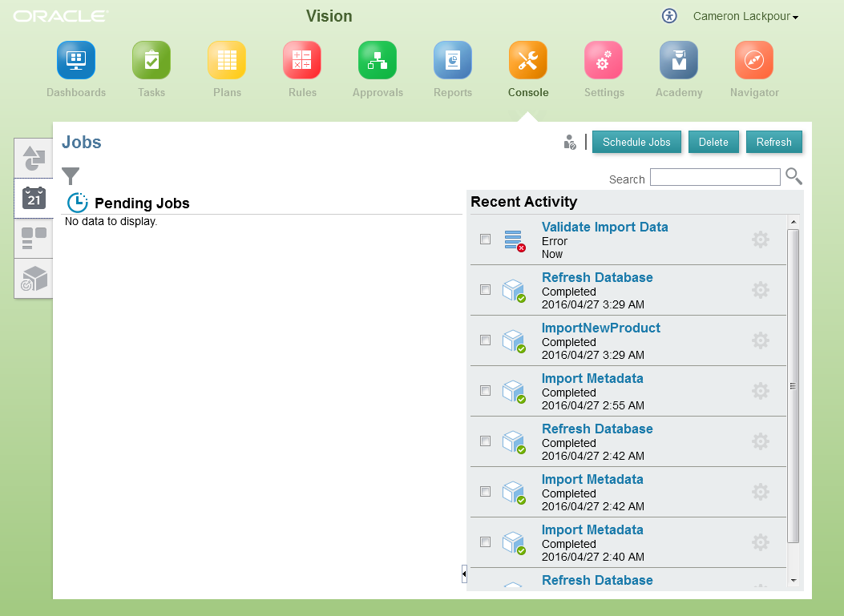Open gear actions for Import Metadata 2:55 AM
Screen dimensions: 844x616
(x=760, y=391)
